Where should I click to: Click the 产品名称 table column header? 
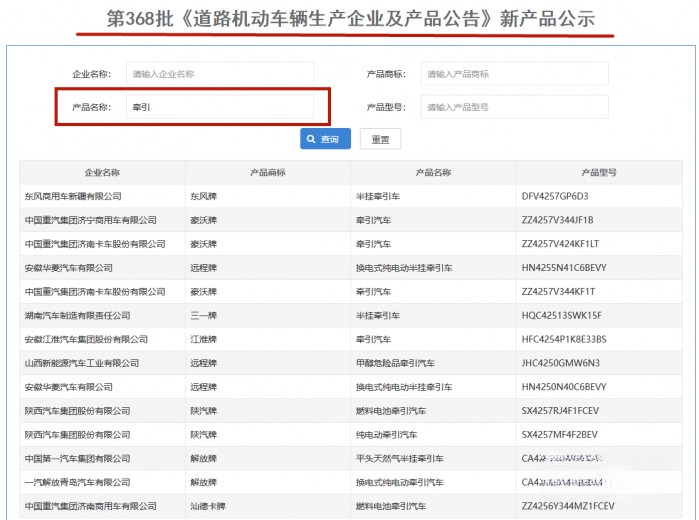point(433,172)
